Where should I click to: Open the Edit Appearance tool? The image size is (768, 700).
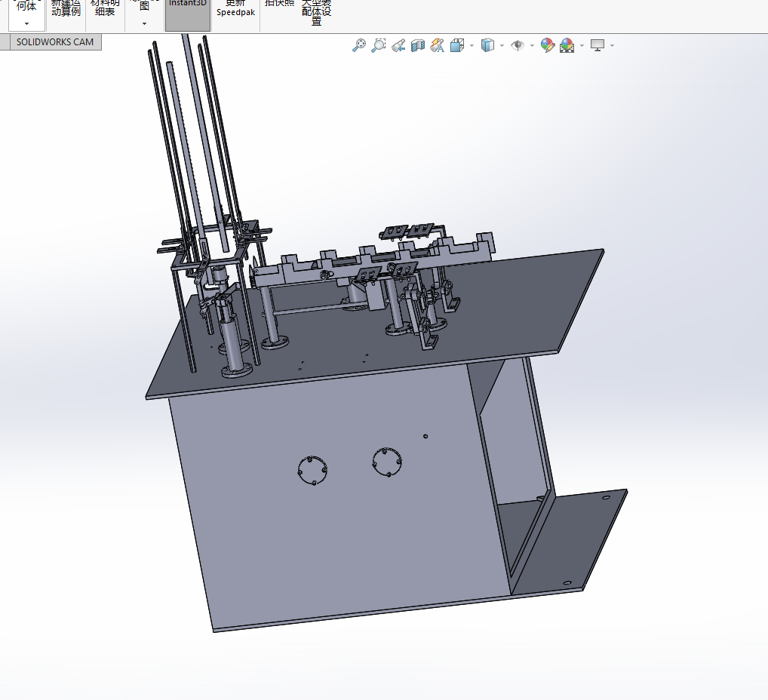(x=548, y=45)
